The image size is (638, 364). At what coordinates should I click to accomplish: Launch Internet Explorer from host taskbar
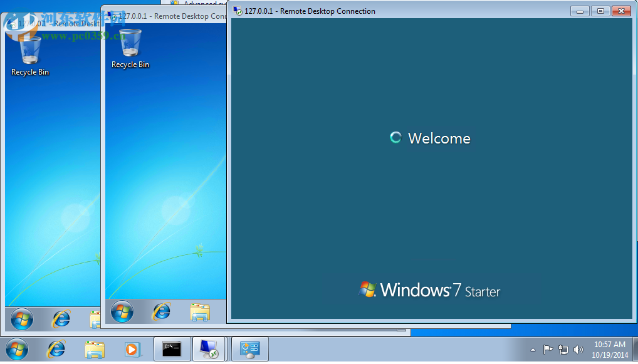(56, 349)
